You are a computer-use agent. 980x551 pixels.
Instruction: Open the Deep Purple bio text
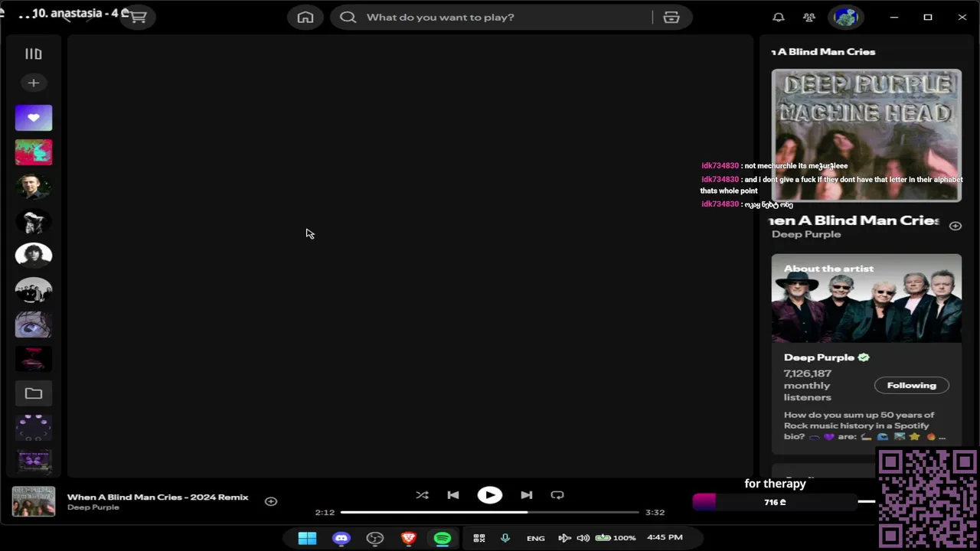pos(864,425)
